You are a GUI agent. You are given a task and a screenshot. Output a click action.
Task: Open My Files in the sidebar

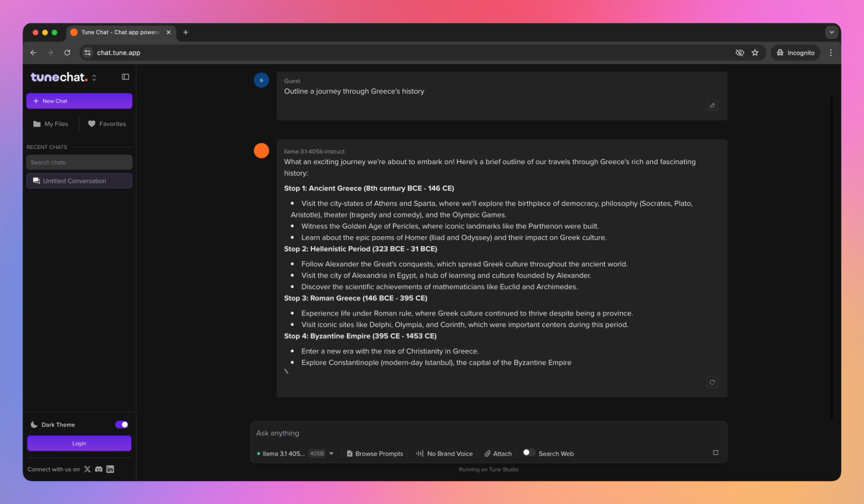50,123
